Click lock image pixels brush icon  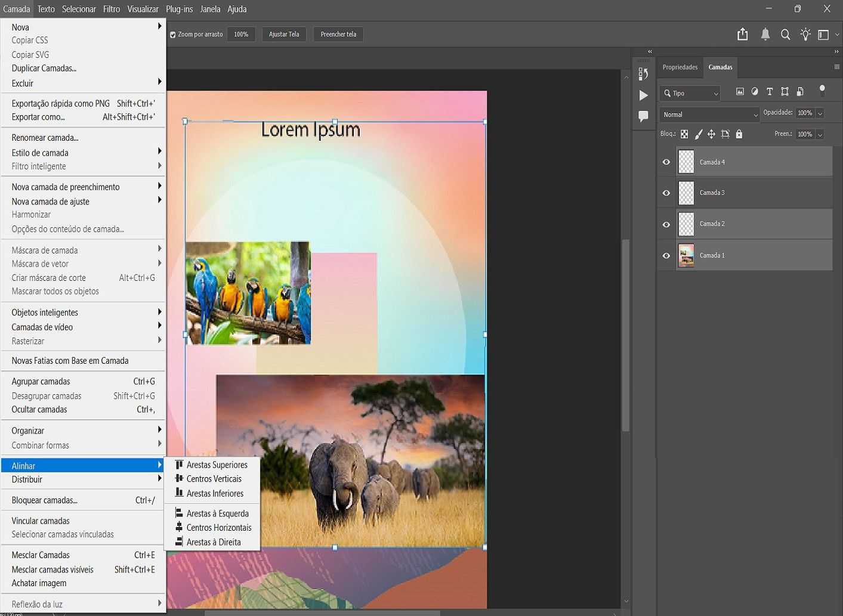[x=698, y=134]
